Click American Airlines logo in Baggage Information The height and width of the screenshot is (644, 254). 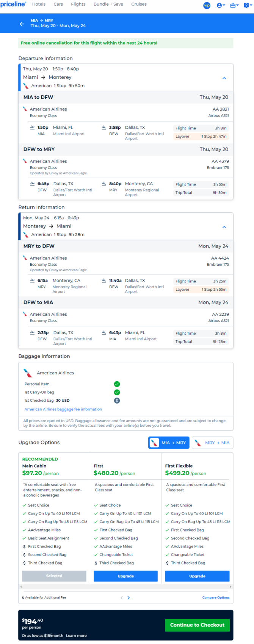(x=28, y=373)
